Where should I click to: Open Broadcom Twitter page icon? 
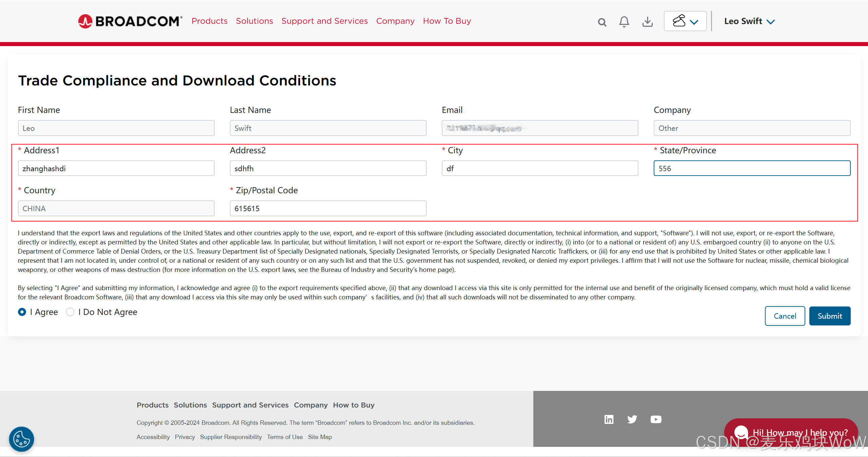[632, 419]
